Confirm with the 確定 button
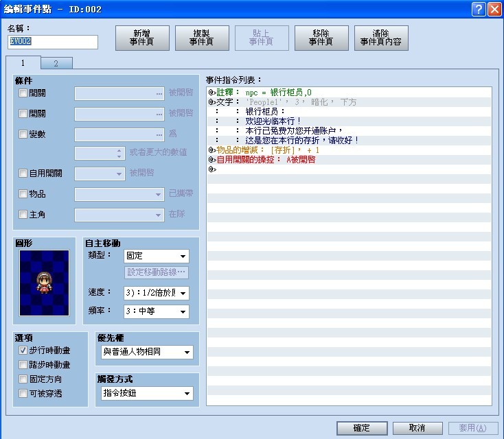This screenshot has height=439, width=504. click(362, 428)
